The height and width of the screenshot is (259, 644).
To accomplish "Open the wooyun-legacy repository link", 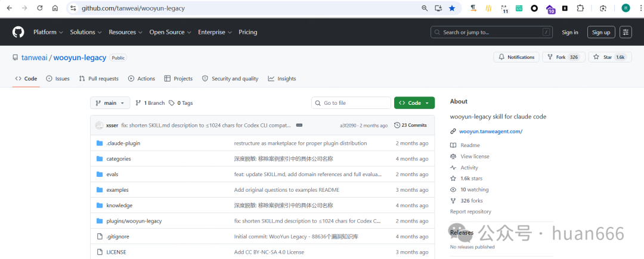I will tap(80, 58).
